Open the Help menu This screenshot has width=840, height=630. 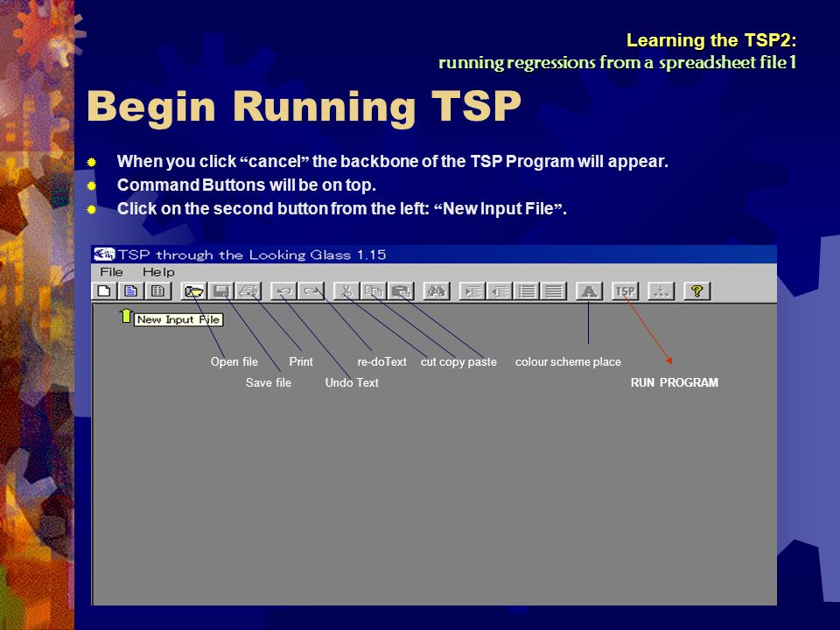pos(158,271)
